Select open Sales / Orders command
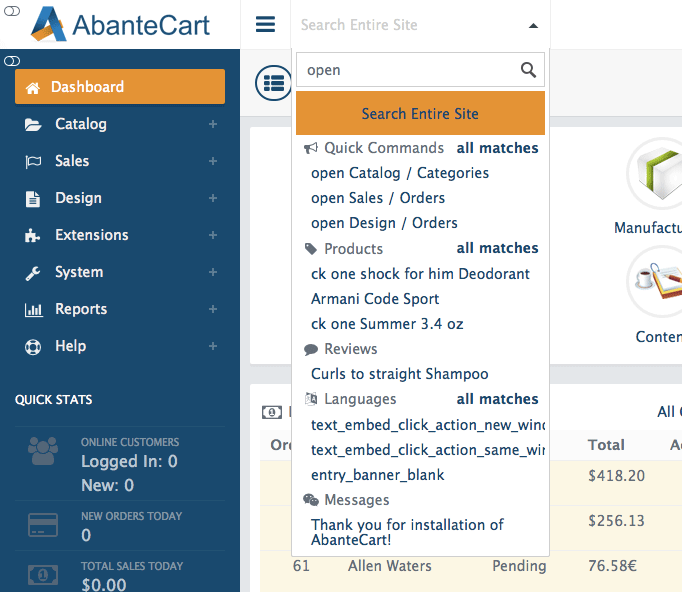Image resolution: width=682 pixels, height=592 pixels. (378, 198)
